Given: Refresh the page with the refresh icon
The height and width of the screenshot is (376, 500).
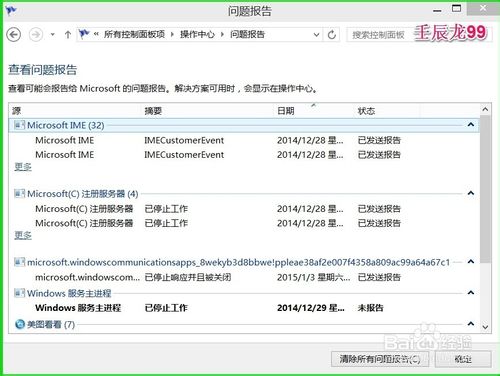Looking at the screenshot, I should click(x=332, y=34).
